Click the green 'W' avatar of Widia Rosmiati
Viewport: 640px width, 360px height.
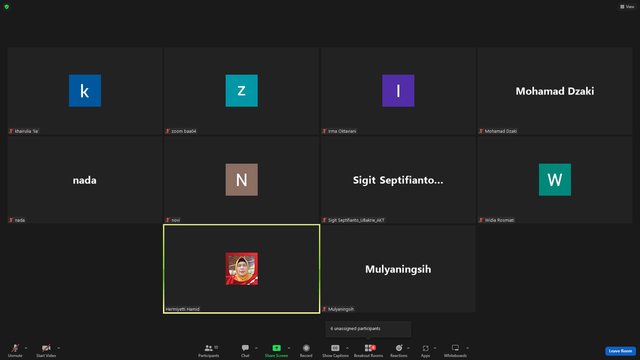[555, 180]
